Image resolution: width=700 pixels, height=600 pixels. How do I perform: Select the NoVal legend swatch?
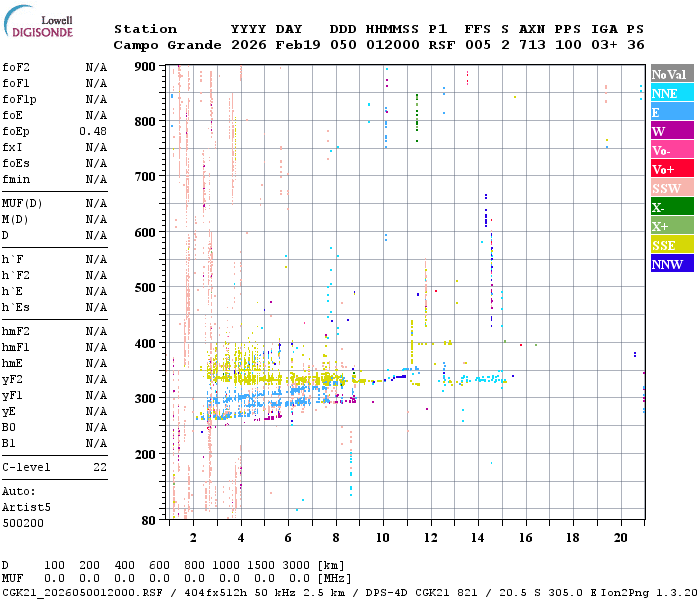(x=670, y=75)
